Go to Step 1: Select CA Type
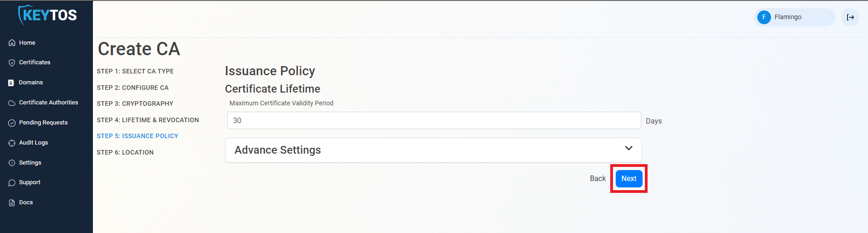 point(135,71)
